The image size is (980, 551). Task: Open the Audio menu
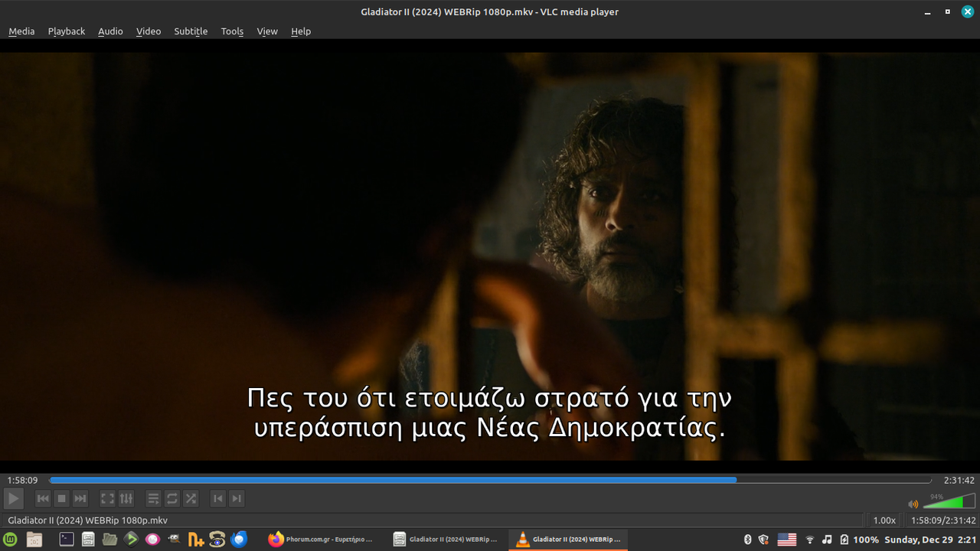point(110,31)
